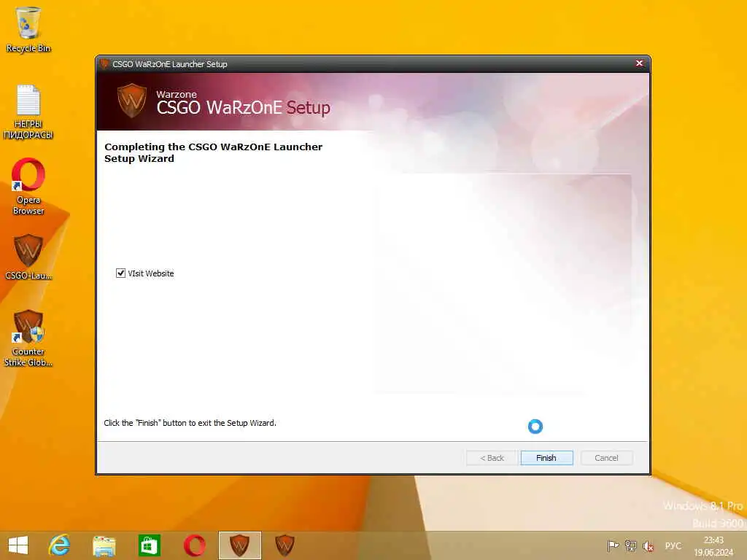Uncheck the Visit Website checkbox
The width and height of the screenshot is (747, 560).
click(120, 273)
